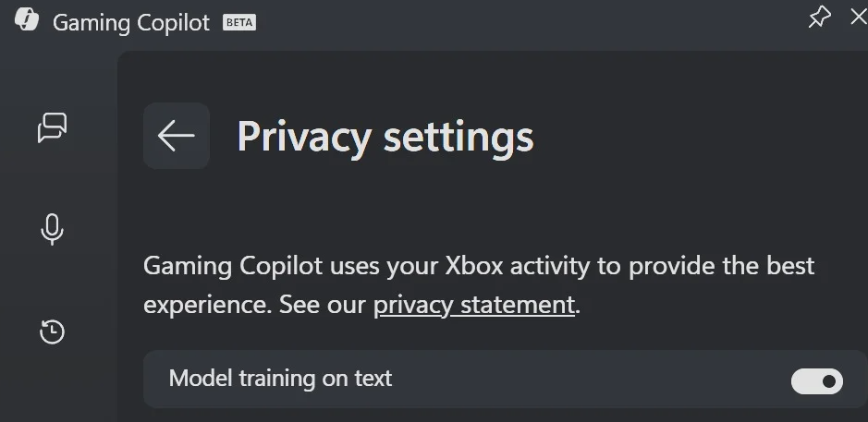Click the knob of the training toggle
868x422 pixels.
tap(829, 380)
